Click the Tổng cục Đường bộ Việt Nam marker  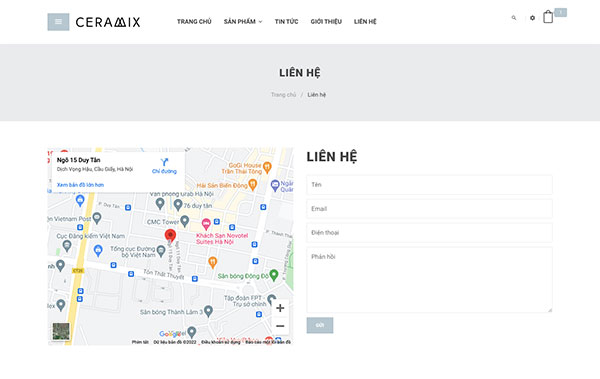161,251
